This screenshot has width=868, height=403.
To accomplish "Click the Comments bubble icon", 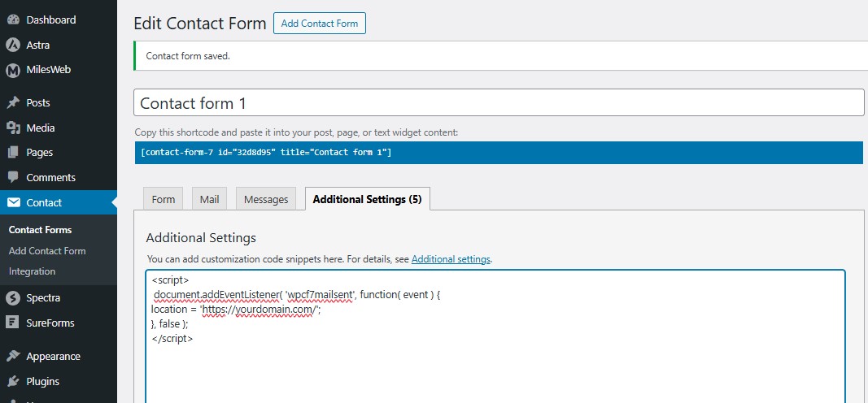I will pyautogui.click(x=13, y=177).
